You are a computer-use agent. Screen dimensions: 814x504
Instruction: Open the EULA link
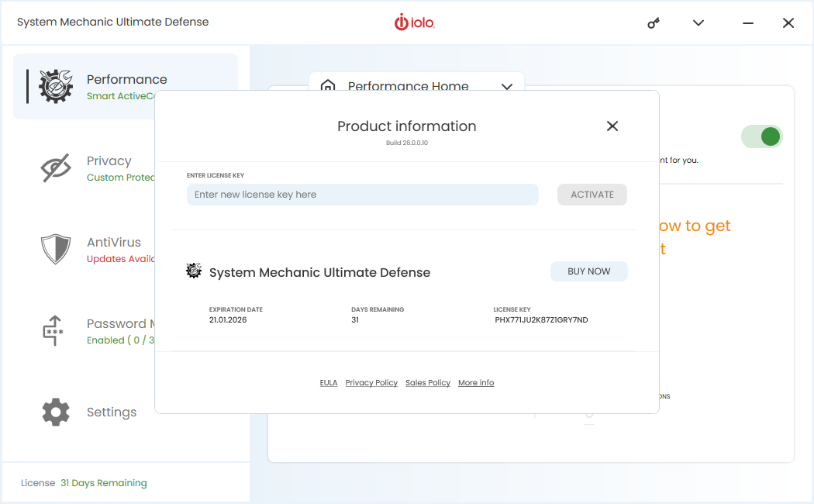point(329,382)
